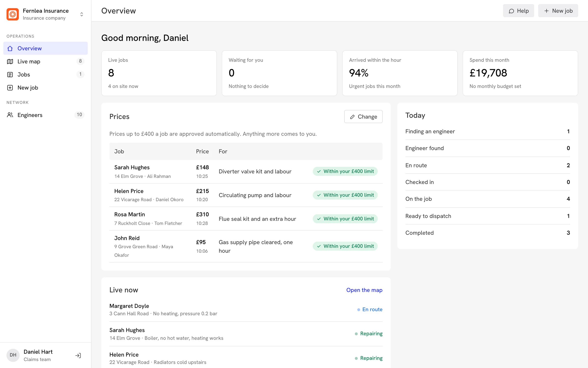Click the John Reid price row
Viewport: 588px width, 368px height.
[246, 246]
